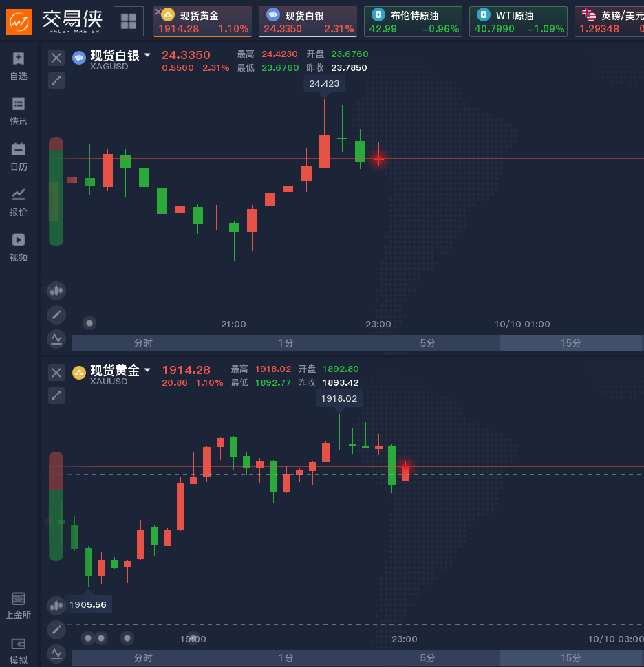Image resolution: width=644 pixels, height=667 pixels.
Task: Expand the gold chart to fullscreen
Action: tap(56, 395)
